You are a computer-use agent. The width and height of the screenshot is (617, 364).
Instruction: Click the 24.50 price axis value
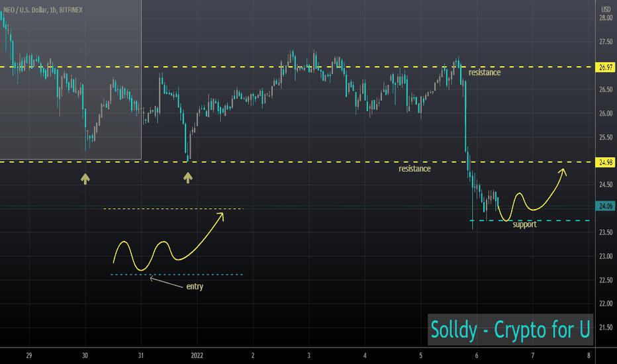(606, 185)
